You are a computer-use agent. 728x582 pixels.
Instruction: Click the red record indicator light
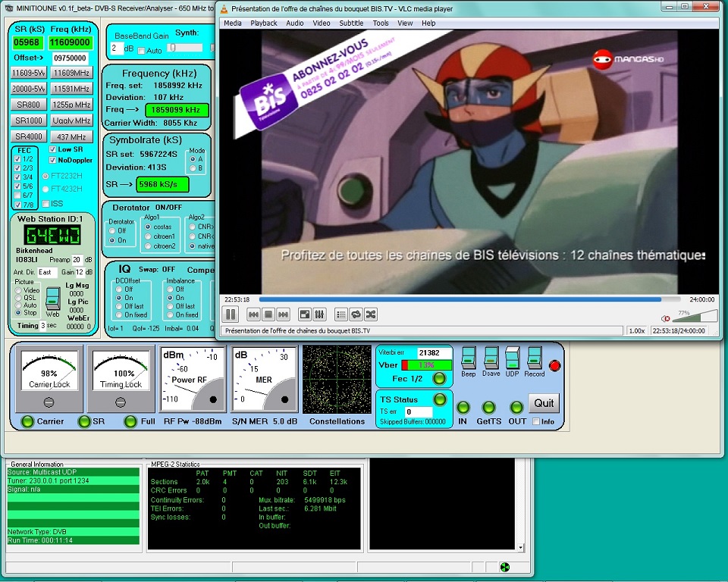(554, 366)
